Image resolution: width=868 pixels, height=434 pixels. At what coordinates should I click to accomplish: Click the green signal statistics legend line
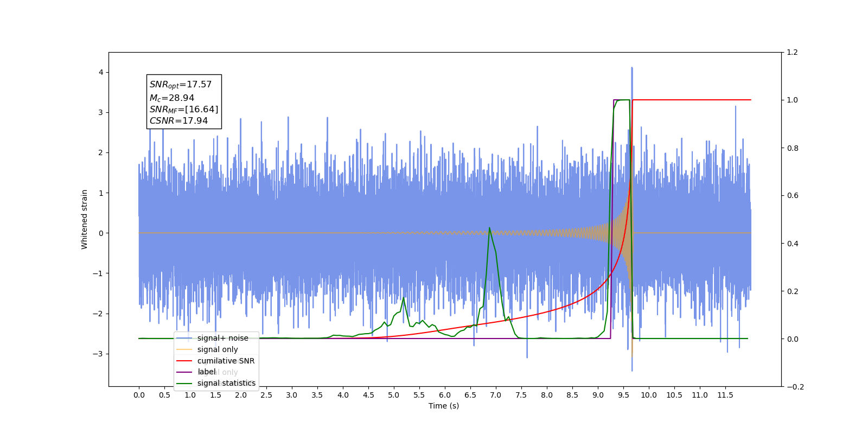[184, 384]
